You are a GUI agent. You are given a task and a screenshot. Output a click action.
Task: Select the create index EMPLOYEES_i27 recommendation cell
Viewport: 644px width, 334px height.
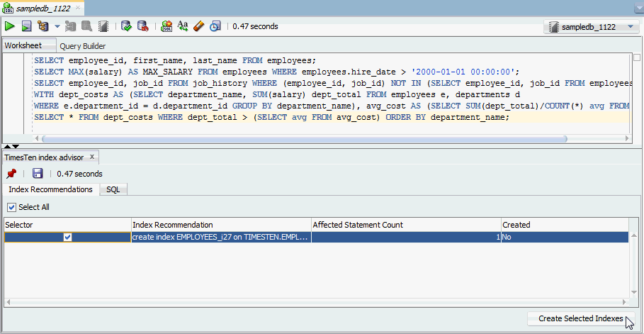click(221, 238)
